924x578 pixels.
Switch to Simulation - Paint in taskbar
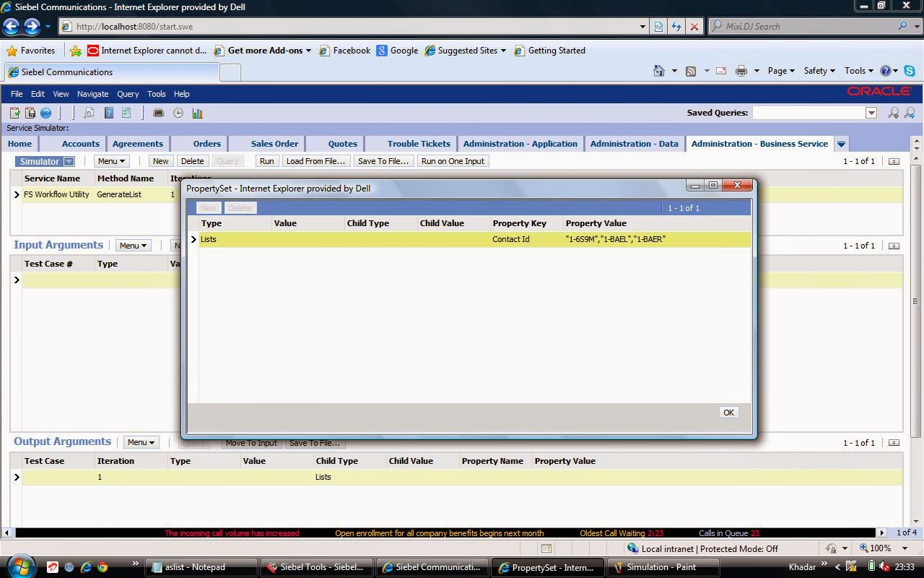[662, 567]
